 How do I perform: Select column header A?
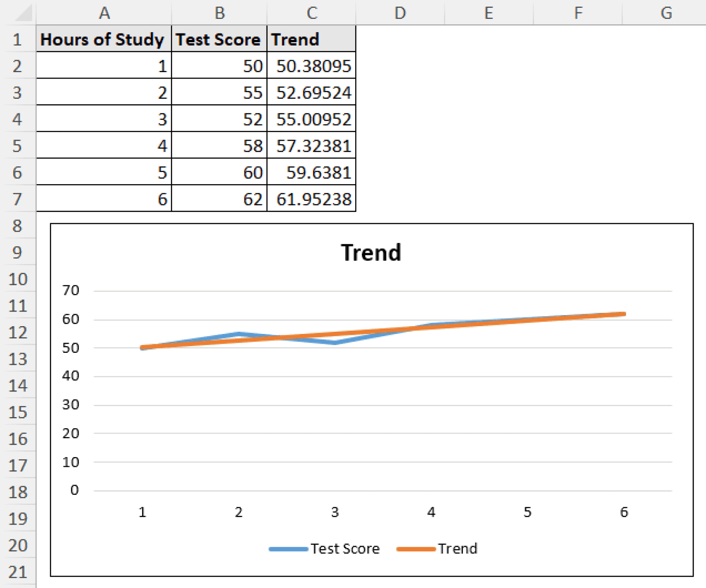pos(105,13)
